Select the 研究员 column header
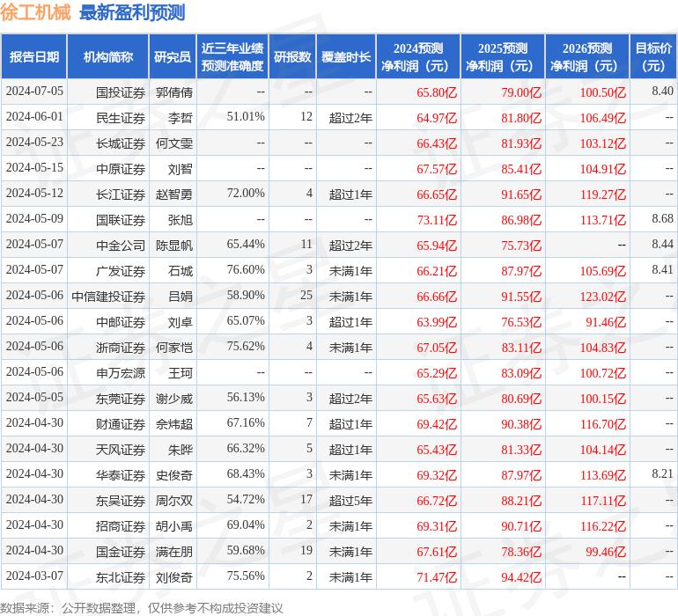Viewport: 678px width, 616px height. [x=172, y=56]
